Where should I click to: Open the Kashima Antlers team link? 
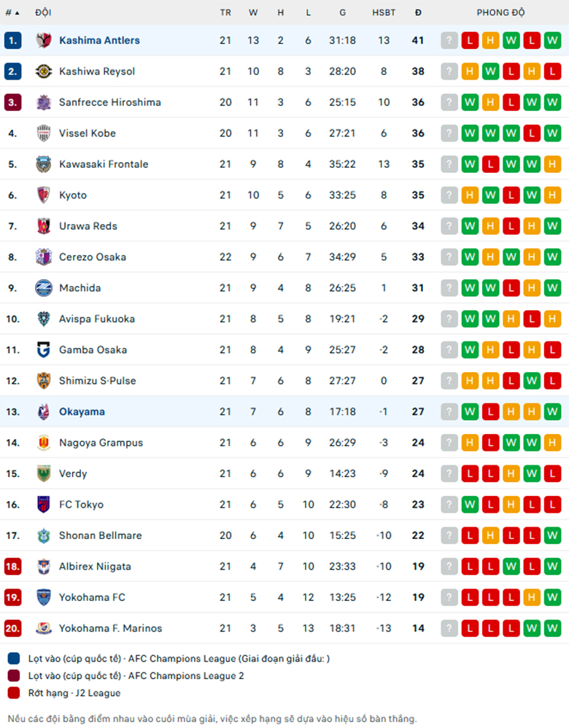pyautogui.click(x=99, y=40)
